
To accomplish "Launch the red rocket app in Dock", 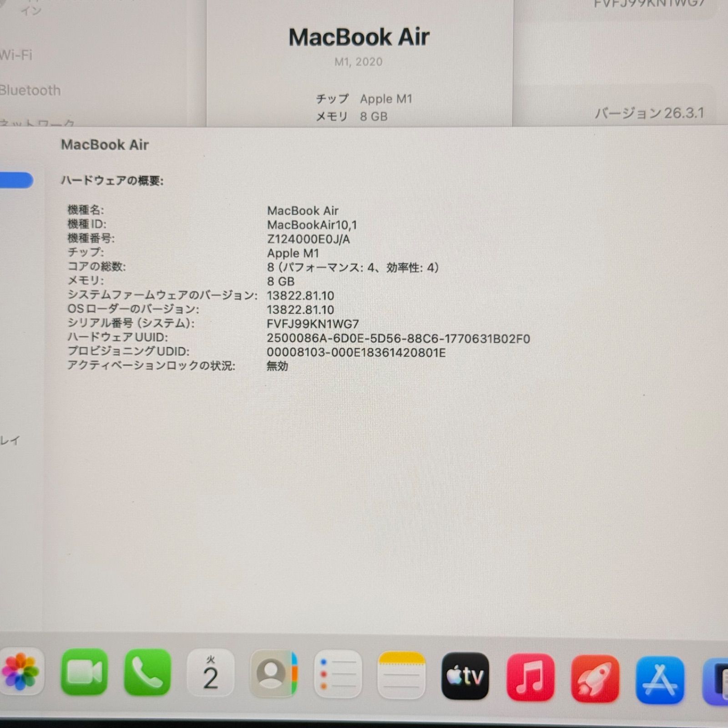I will 595,678.
